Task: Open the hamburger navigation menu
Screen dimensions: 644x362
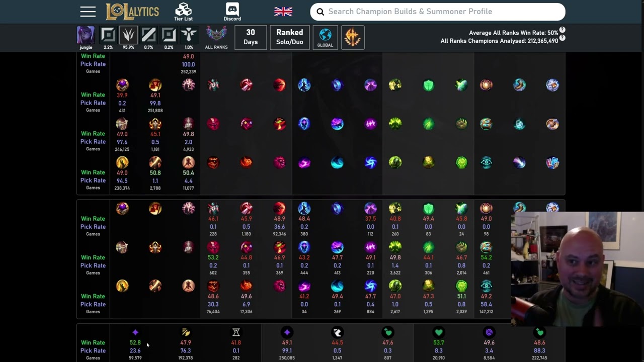Action: pyautogui.click(x=88, y=12)
